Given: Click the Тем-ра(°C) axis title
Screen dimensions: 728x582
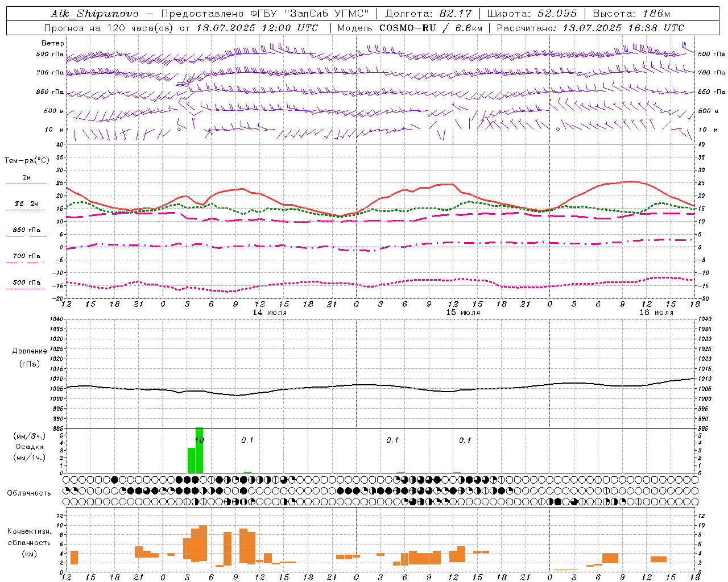Looking at the screenshot, I should (x=27, y=161).
